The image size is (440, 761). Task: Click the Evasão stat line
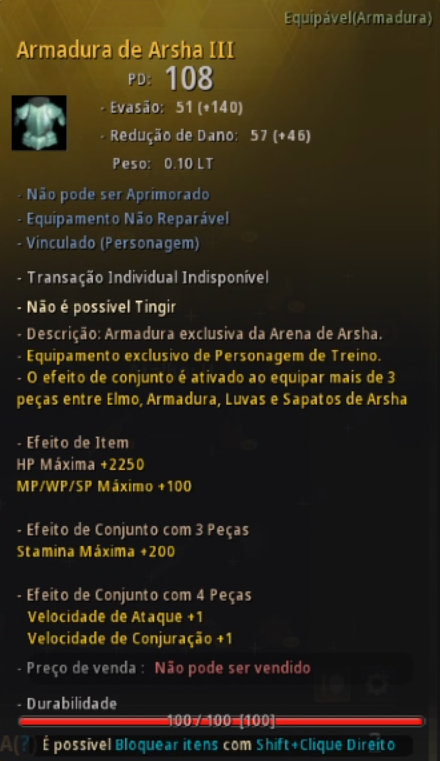tap(172, 107)
